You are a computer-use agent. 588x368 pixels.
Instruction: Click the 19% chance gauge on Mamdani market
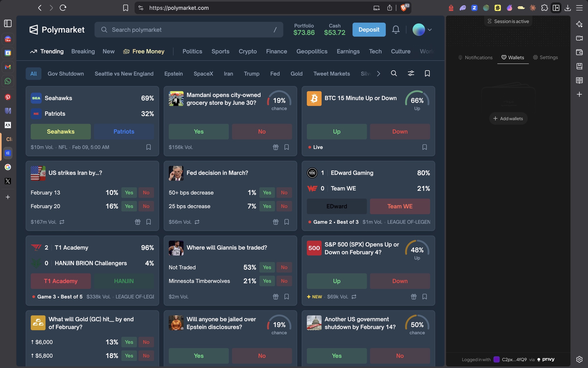(x=279, y=101)
